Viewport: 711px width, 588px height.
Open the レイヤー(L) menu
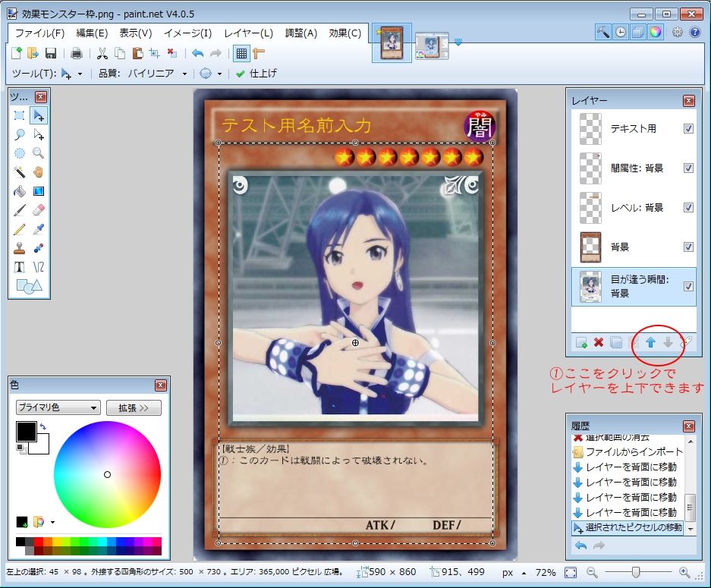248,33
